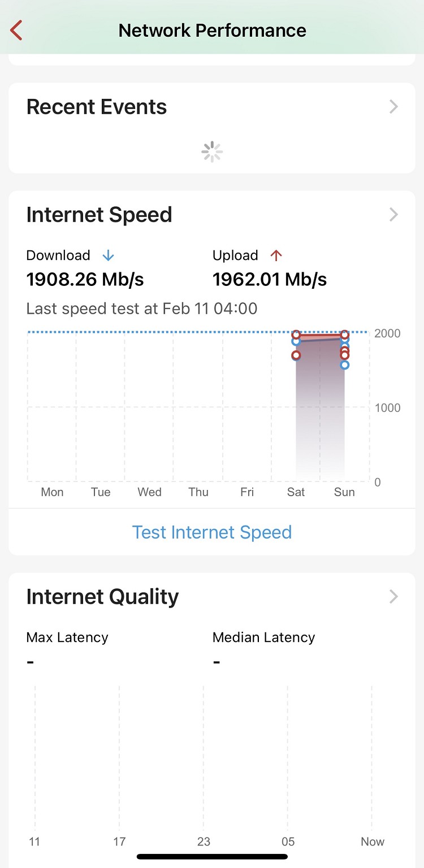Tap Test Internet Speed link
Viewport: 424px width, 868px height.
coord(212,532)
